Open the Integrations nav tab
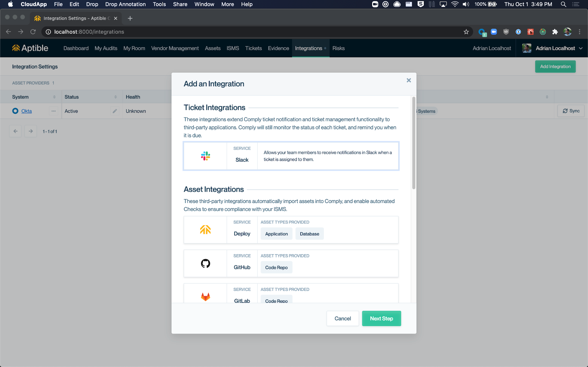Viewport: 588px width, 367px height. click(309, 48)
